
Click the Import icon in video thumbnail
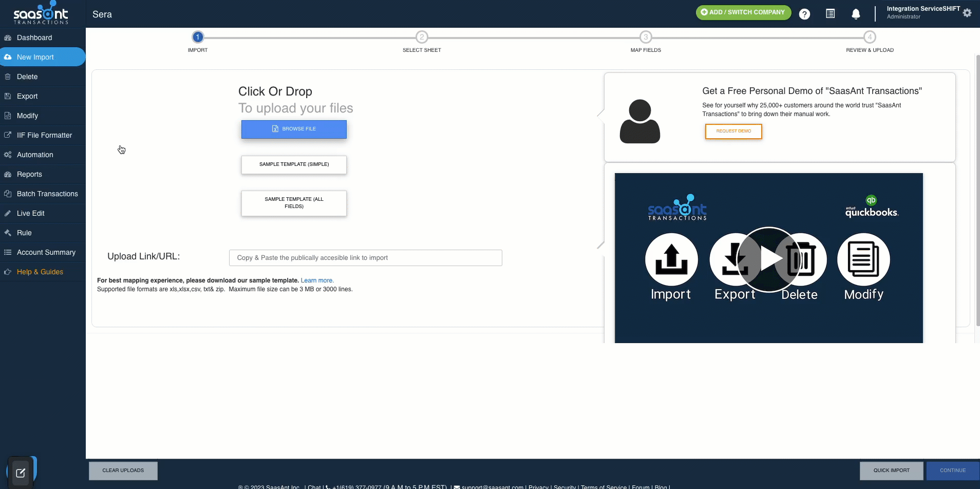(x=671, y=259)
